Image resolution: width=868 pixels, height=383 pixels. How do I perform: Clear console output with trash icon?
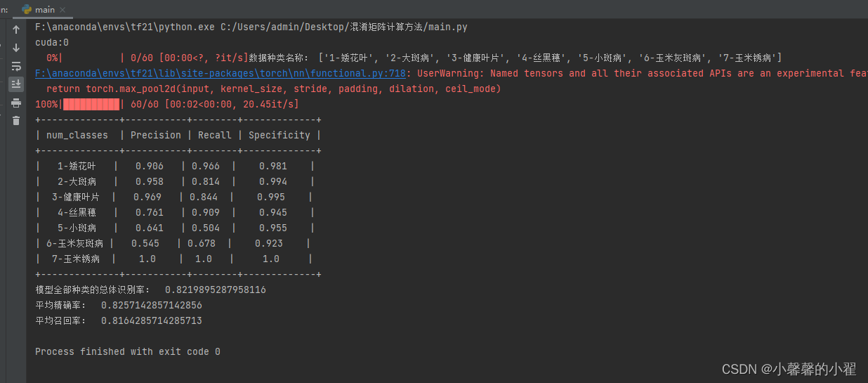15,121
